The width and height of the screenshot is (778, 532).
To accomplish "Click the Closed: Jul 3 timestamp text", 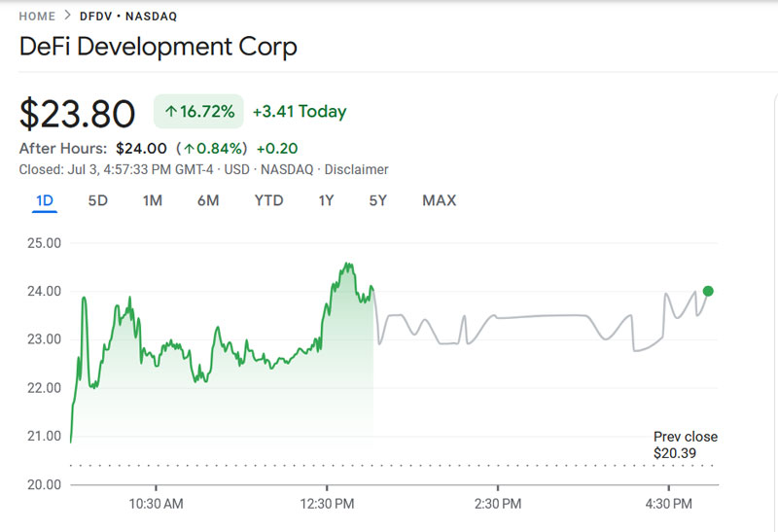I will (x=116, y=170).
